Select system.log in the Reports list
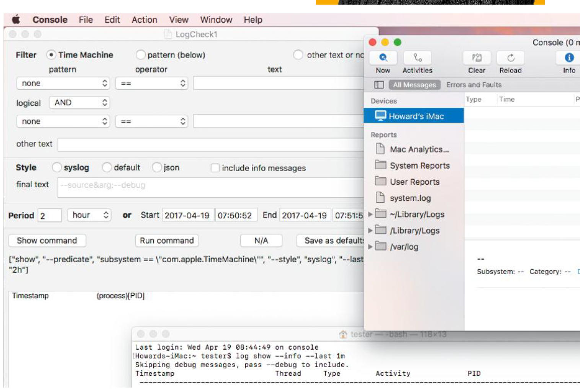Image resolution: width=580 pixels, height=392 pixels. point(414,198)
